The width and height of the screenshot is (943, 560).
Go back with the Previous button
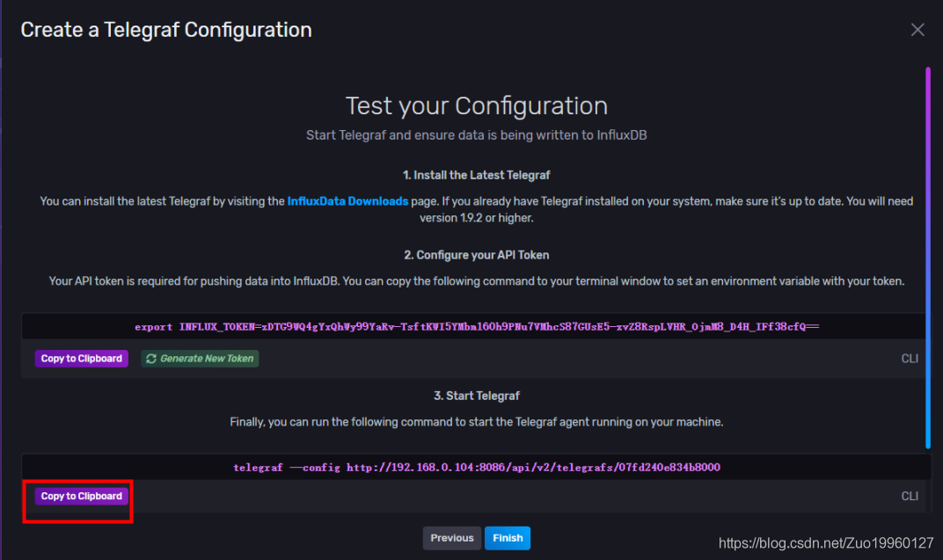tap(451, 538)
